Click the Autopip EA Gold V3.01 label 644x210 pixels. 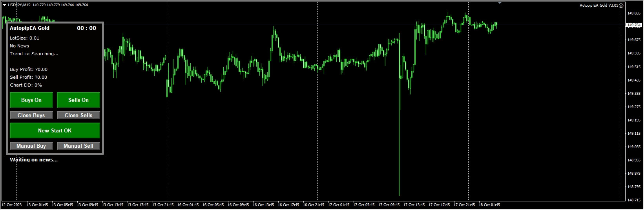click(598, 5)
